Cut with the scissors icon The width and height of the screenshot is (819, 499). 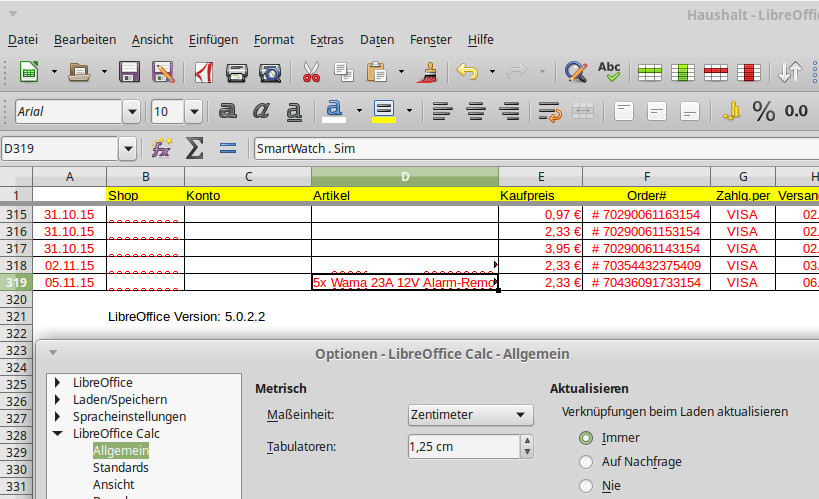pyautogui.click(x=311, y=72)
